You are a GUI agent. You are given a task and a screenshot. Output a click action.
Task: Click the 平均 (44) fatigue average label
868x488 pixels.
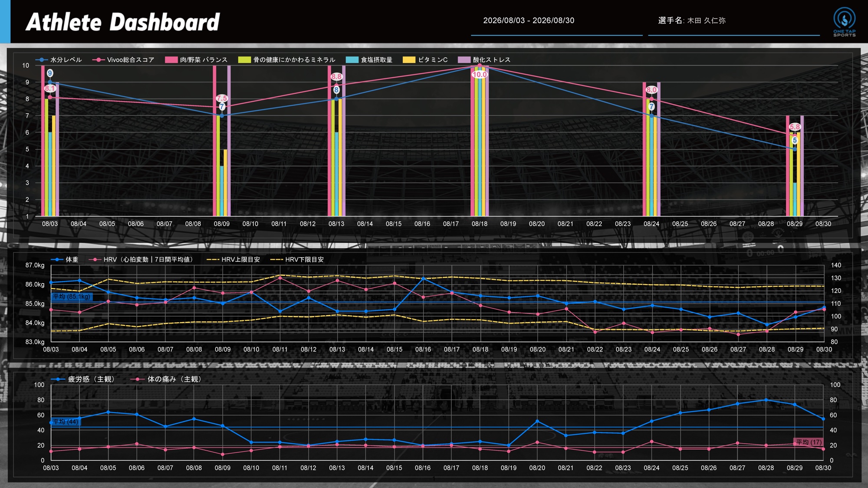tap(66, 422)
